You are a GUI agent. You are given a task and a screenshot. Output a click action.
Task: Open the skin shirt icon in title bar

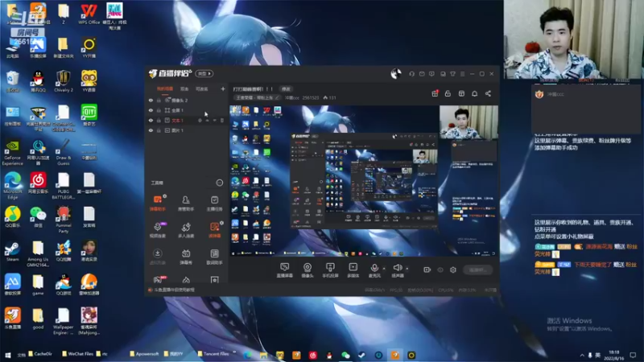[452, 74]
